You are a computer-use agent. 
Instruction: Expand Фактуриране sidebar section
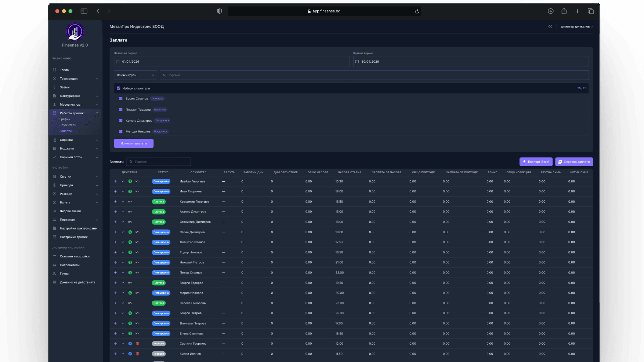[75, 96]
